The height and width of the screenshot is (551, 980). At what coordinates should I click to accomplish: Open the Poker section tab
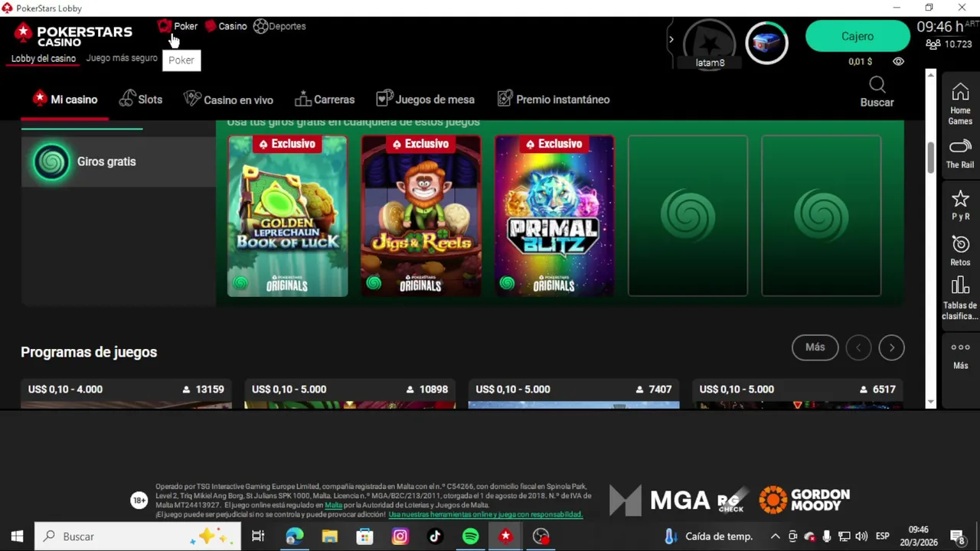tap(178, 26)
